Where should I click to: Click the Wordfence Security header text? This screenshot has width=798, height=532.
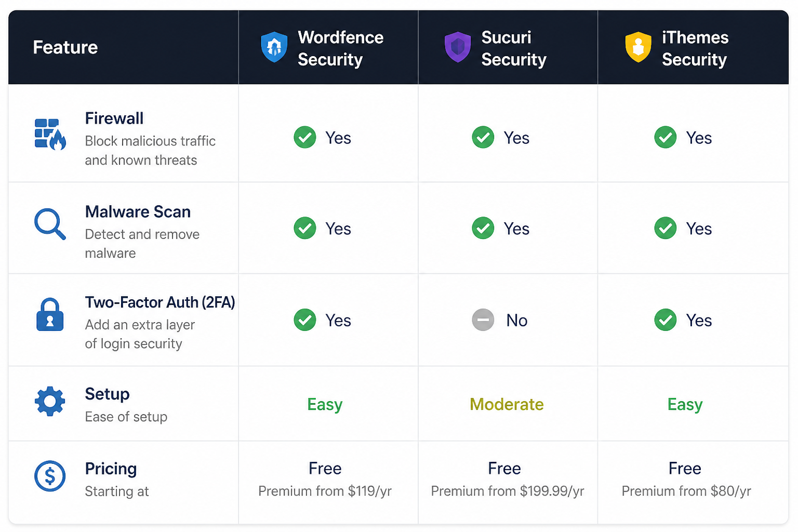coord(341,48)
